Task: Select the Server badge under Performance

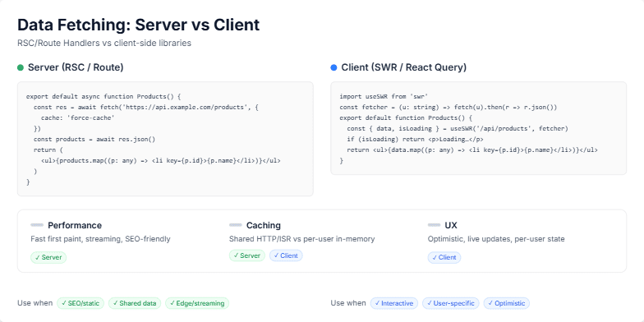Action: [x=48, y=258]
